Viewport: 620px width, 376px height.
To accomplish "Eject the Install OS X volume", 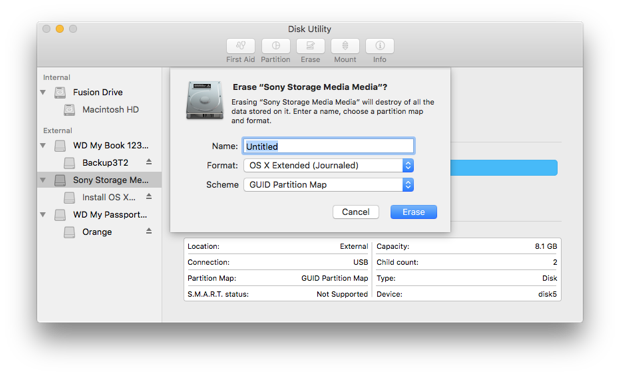I will pos(149,196).
